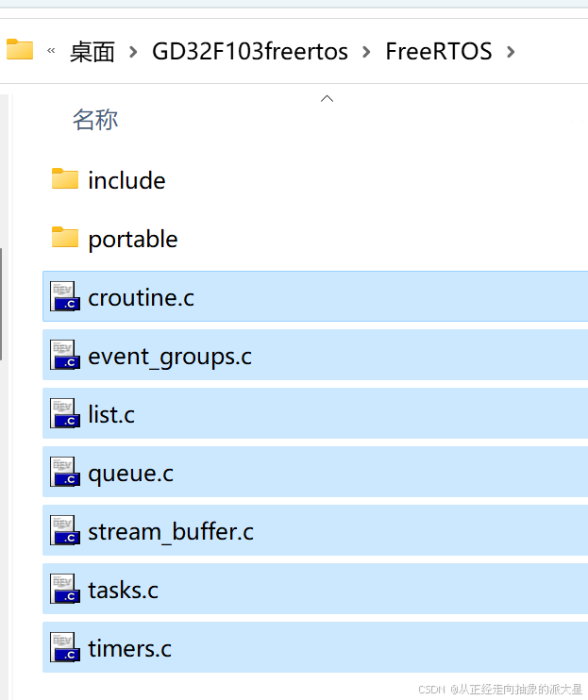Click the stream_buffer.c file icon
The width and height of the screenshot is (588, 700).
[65, 530]
